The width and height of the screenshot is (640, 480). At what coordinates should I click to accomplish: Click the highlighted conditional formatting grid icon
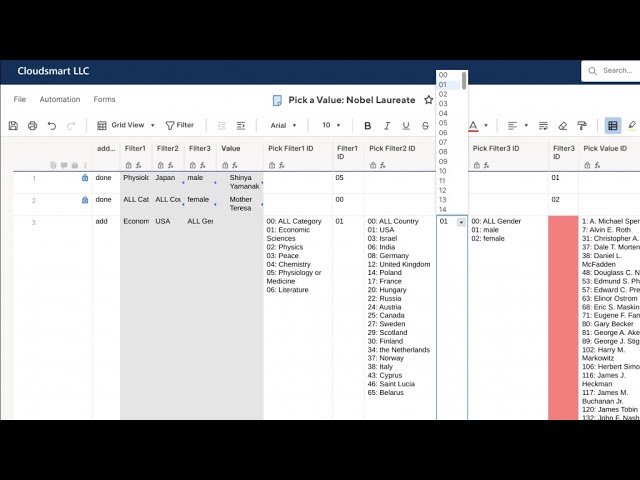[x=613, y=126]
